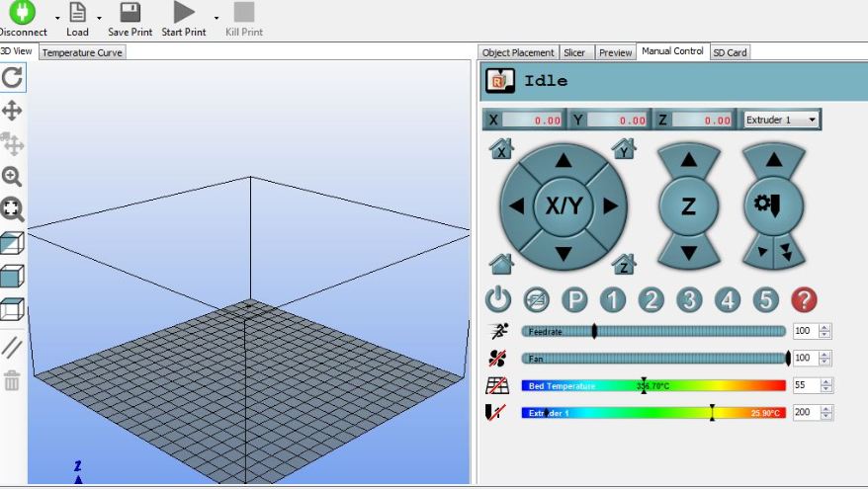Click the Start Print play icon

[184, 12]
